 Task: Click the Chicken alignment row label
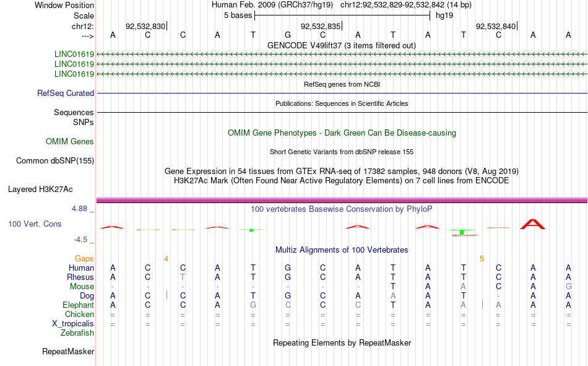[x=79, y=314]
